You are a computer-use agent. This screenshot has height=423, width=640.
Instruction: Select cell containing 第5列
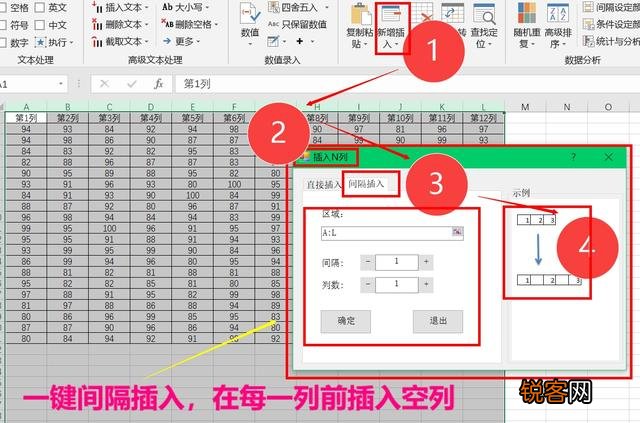click(192, 118)
